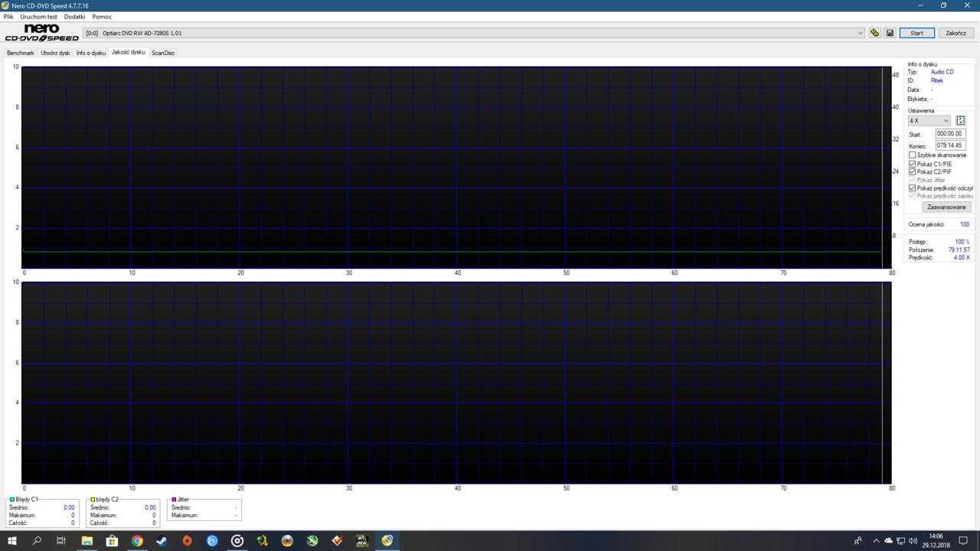Switch to the Utwórz dysk tab

coord(55,53)
